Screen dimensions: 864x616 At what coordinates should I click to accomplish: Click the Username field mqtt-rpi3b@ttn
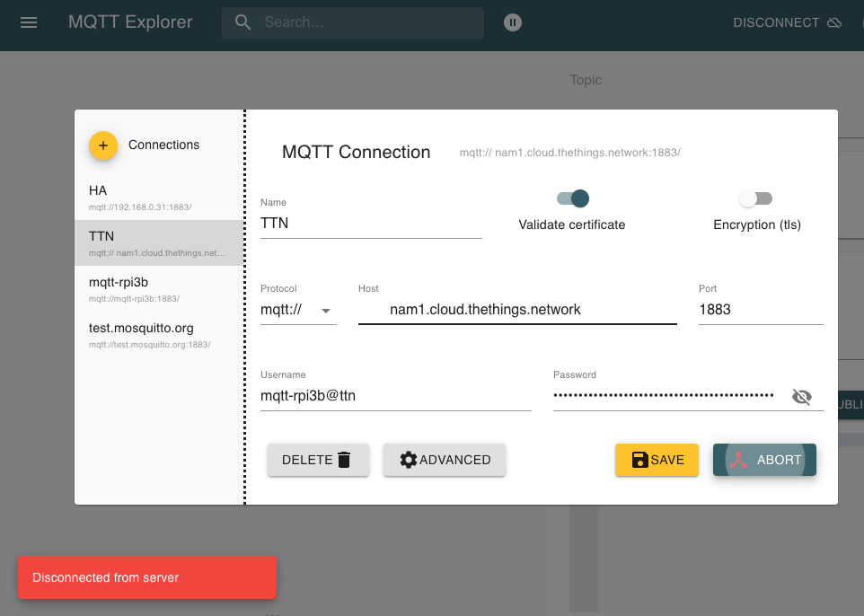tap(396, 396)
